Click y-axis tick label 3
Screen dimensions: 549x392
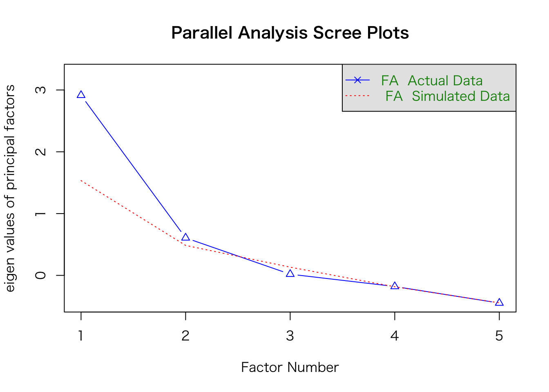[41, 90]
